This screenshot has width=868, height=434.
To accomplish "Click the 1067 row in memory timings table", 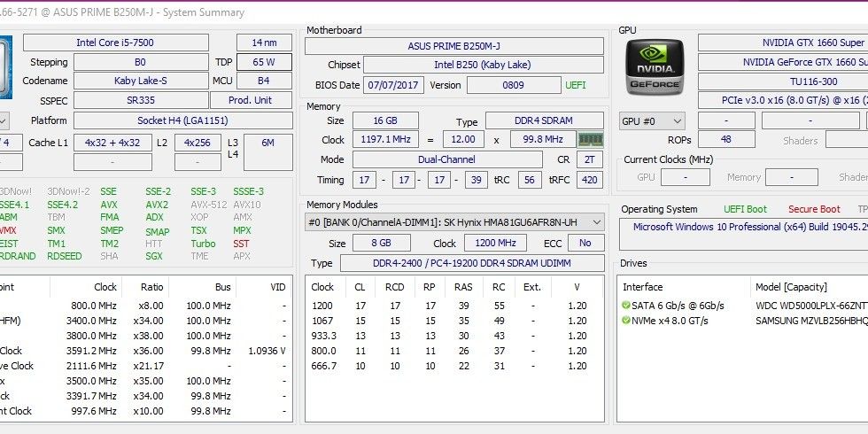I will [x=454, y=321].
